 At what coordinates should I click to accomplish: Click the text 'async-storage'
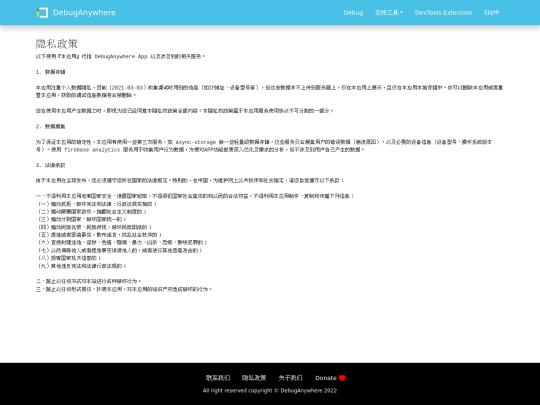pyautogui.click(x=196, y=142)
